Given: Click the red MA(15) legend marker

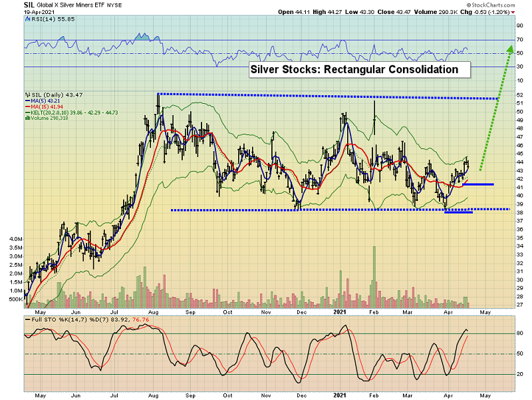Looking at the screenshot, I should (x=27, y=107).
